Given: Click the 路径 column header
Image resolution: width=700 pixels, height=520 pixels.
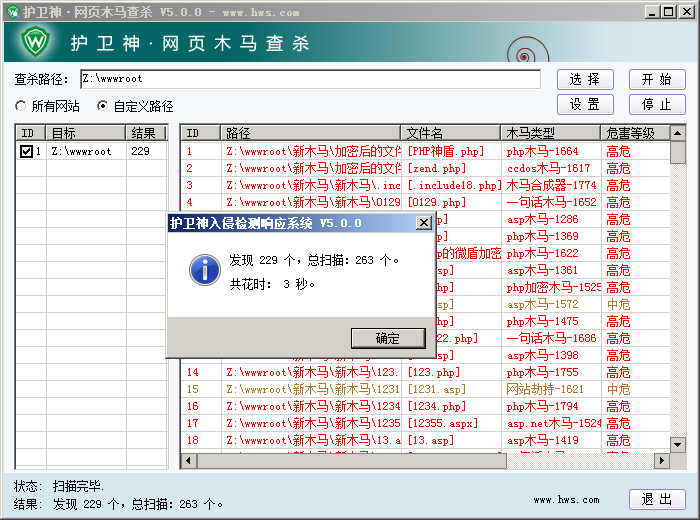Looking at the screenshot, I should click(310, 133).
